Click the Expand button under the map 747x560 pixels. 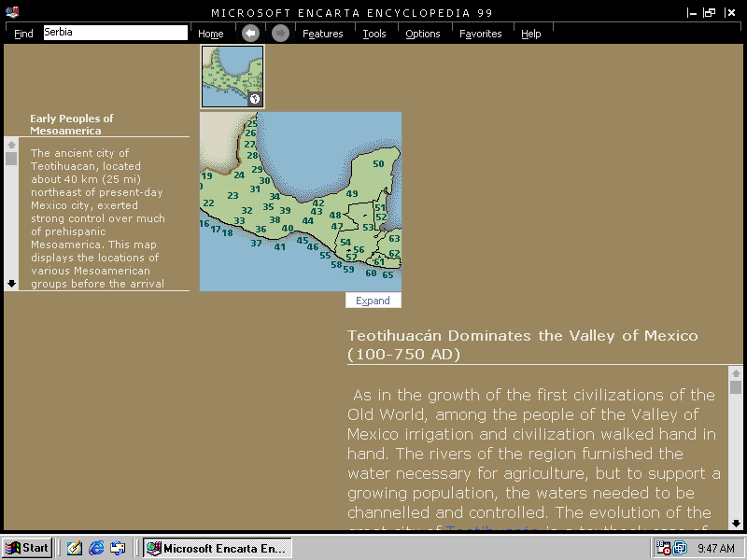(x=373, y=301)
